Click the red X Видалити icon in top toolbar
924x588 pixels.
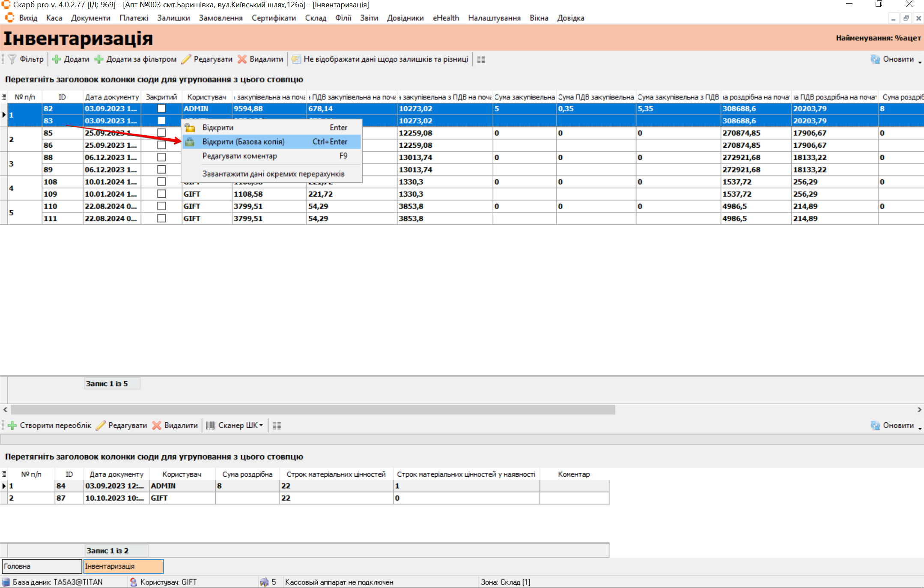point(242,59)
